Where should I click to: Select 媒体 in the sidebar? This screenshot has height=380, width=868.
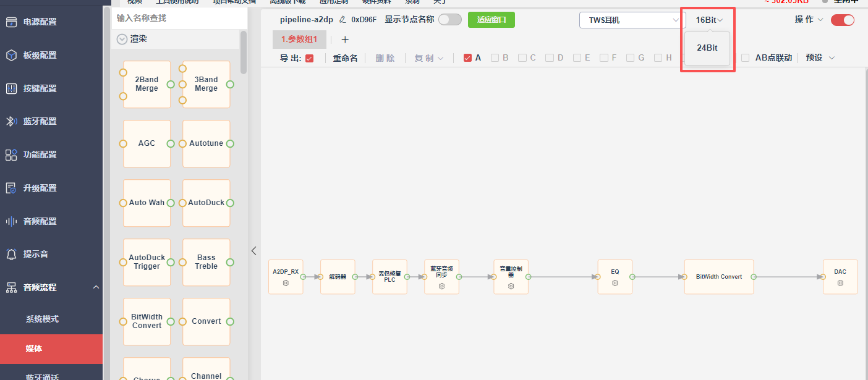point(51,349)
